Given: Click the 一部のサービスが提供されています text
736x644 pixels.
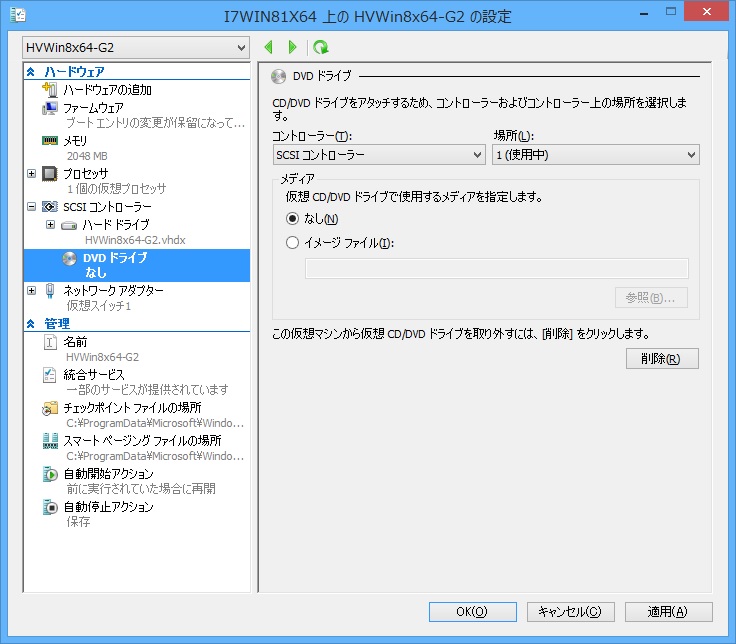Looking at the screenshot, I should [147, 390].
